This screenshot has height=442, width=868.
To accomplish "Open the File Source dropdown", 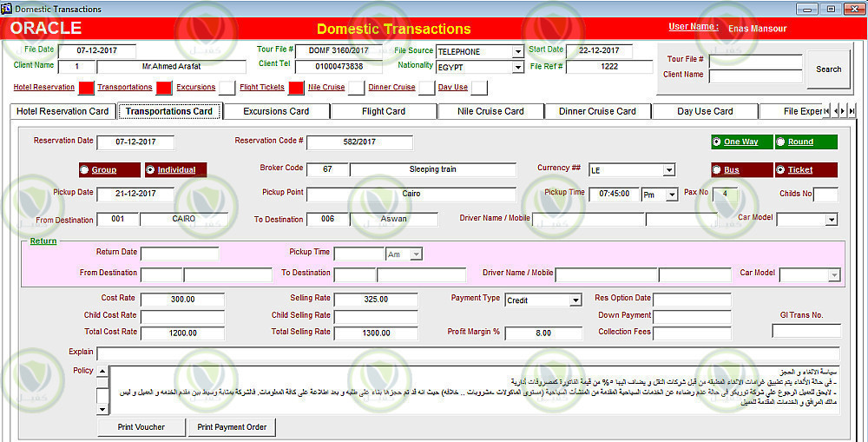I will tap(518, 52).
